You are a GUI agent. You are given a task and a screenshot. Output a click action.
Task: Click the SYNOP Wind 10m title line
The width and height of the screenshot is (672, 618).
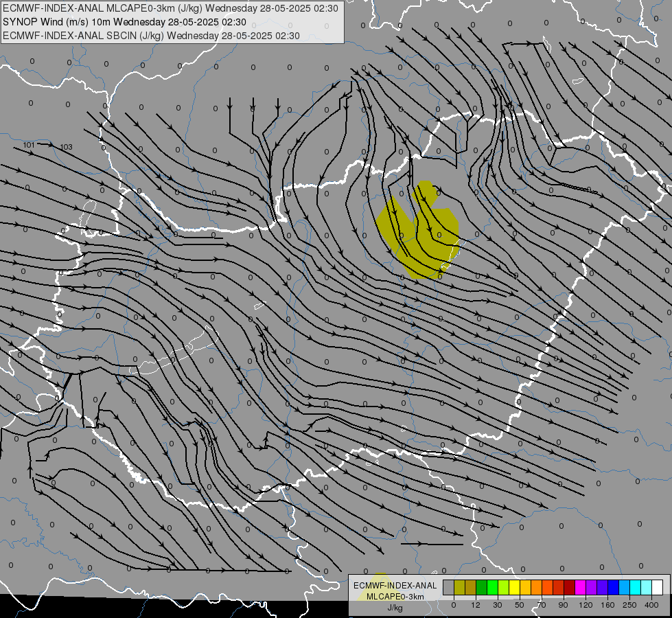124,22
